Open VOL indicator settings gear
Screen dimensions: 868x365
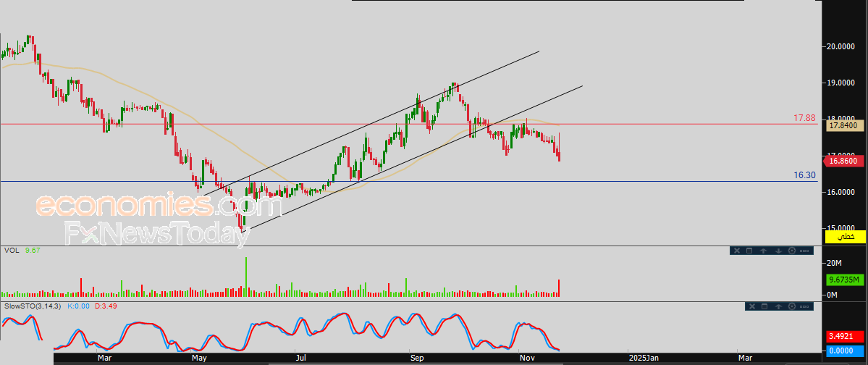click(791, 251)
